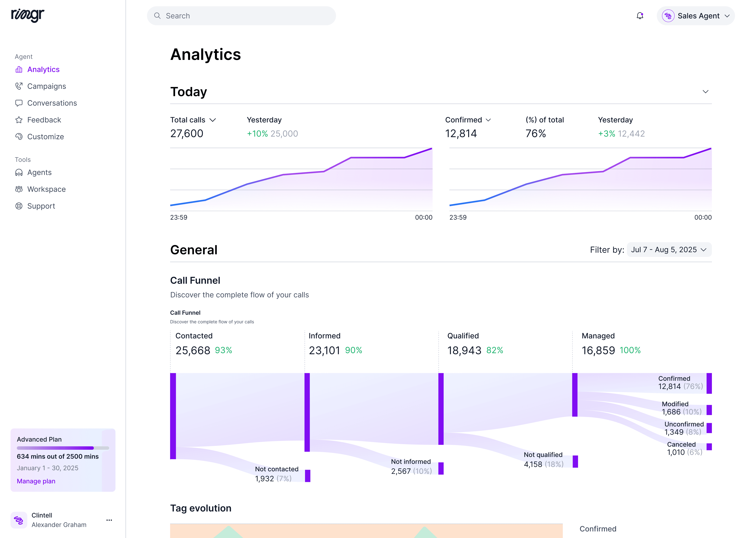Click the Modified 1,686 (10%) label
This screenshot has width=756, height=538.
681,408
